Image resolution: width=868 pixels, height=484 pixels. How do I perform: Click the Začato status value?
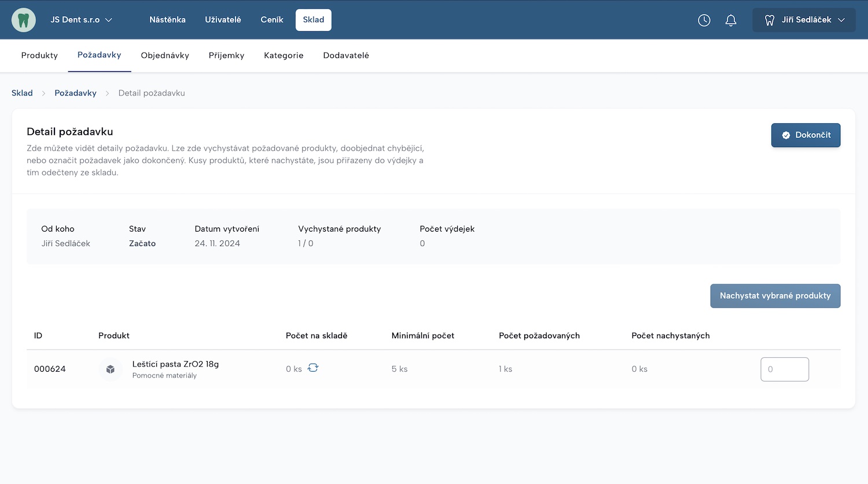[x=142, y=244]
